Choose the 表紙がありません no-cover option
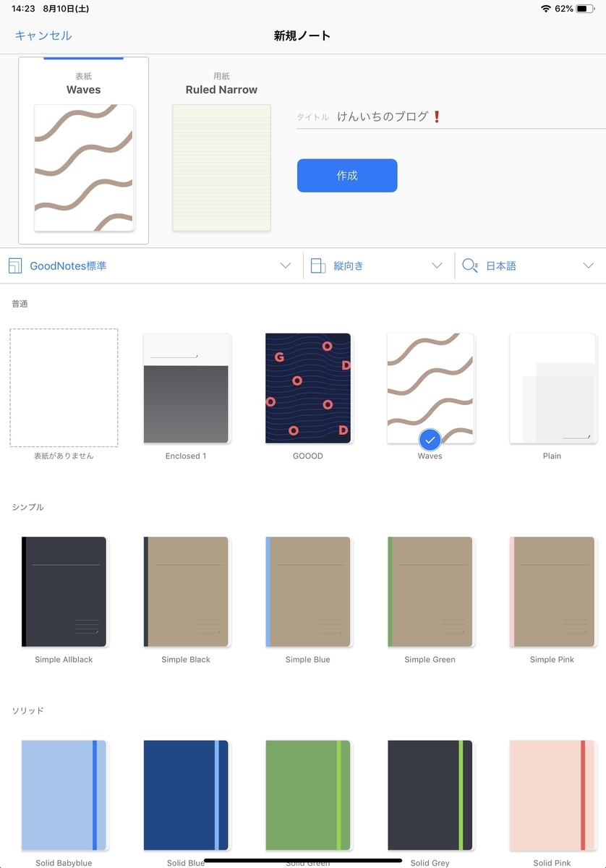This screenshot has width=606, height=868. 64,388
